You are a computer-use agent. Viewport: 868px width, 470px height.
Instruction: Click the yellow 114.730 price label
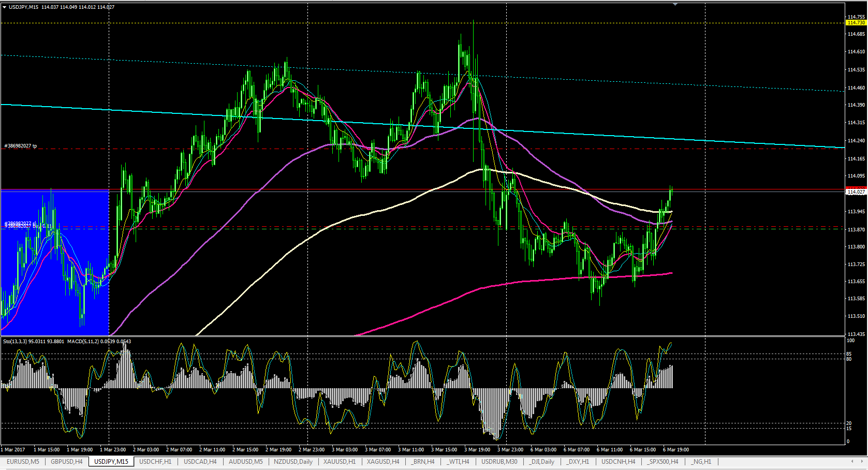(x=856, y=23)
